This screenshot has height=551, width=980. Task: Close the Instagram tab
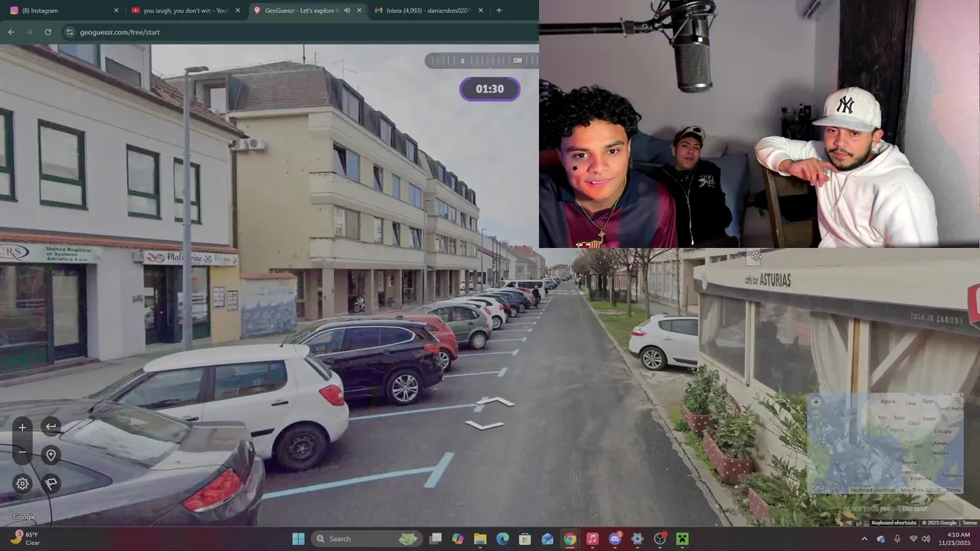click(x=116, y=11)
